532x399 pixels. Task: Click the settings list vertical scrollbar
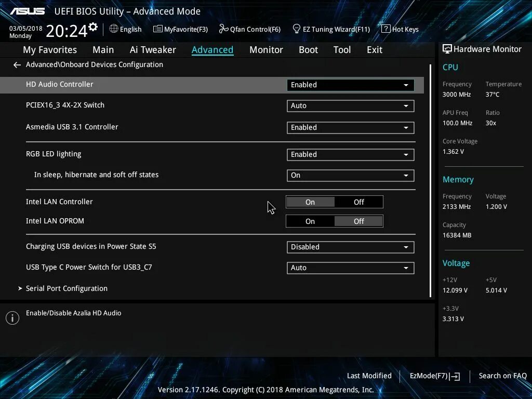tap(431, 181)
